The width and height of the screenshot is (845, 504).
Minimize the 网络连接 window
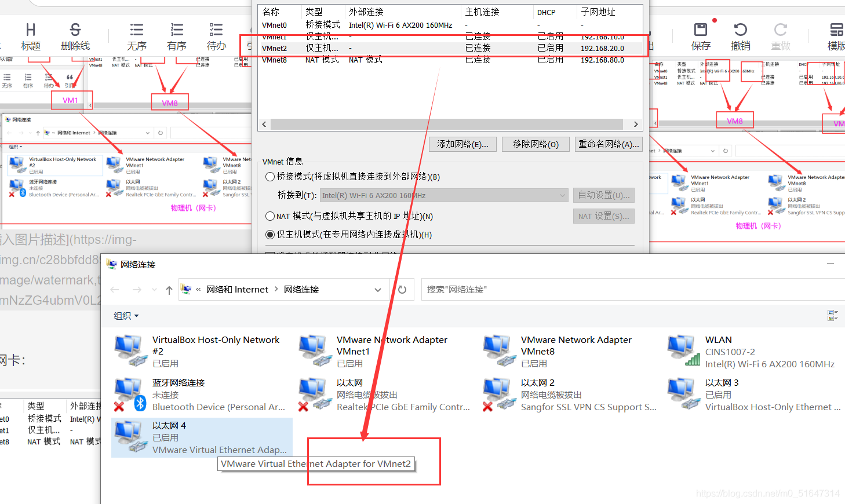coord(831,264)
